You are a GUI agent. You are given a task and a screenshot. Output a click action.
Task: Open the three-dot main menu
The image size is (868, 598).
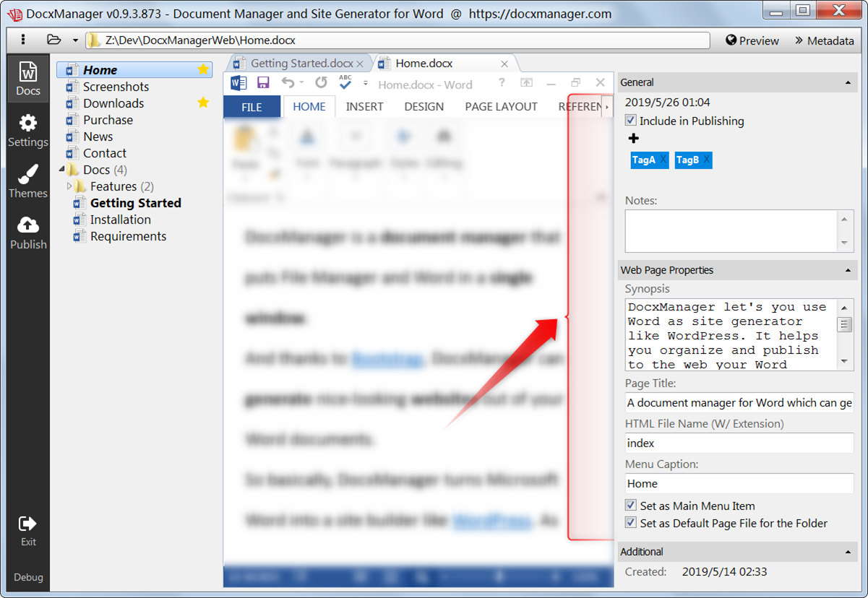pyautogui.click(x=23, y=40)
